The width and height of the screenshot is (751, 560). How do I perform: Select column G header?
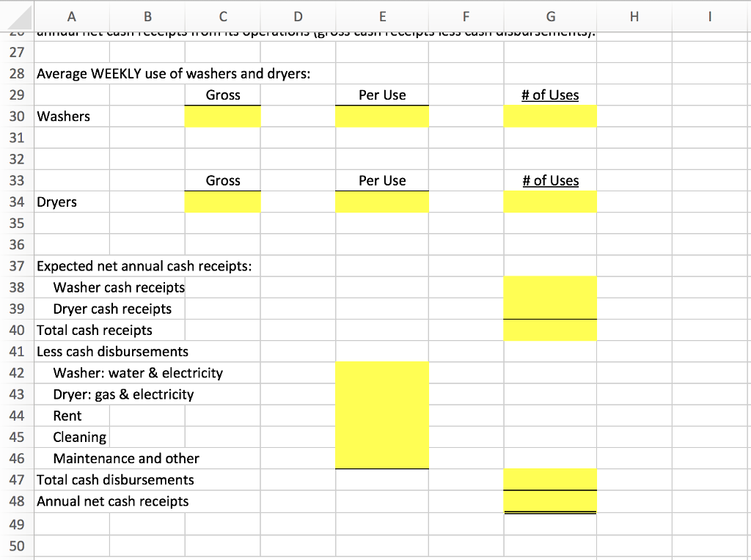tap(550, 16)
